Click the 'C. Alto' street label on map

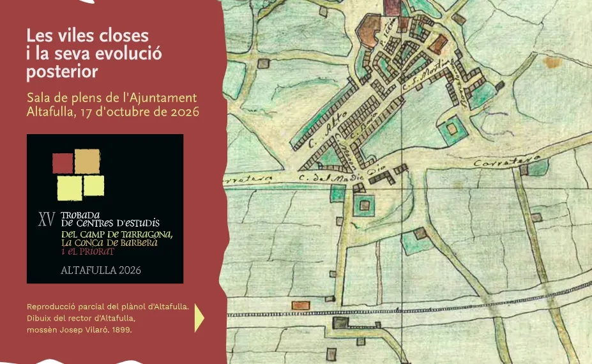point(327,131)
